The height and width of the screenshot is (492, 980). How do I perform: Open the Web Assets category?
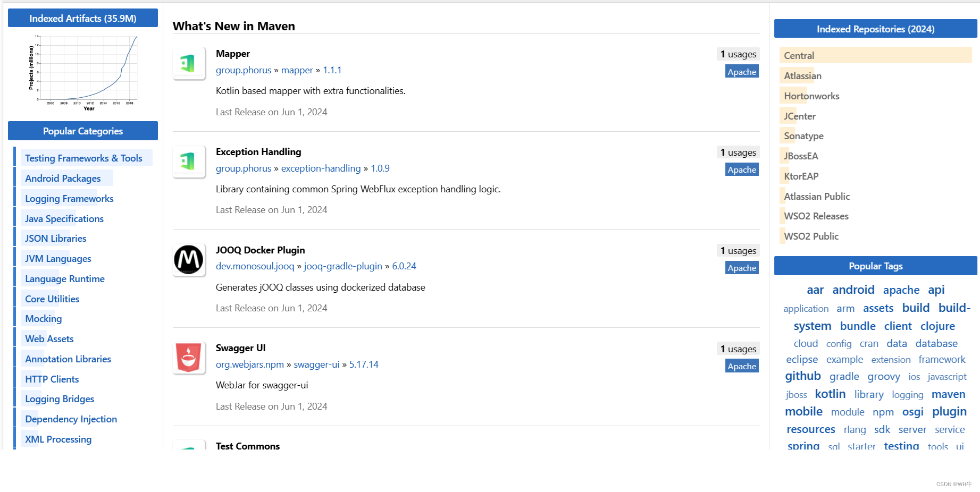pyautogui.click(x=49, y=339)
